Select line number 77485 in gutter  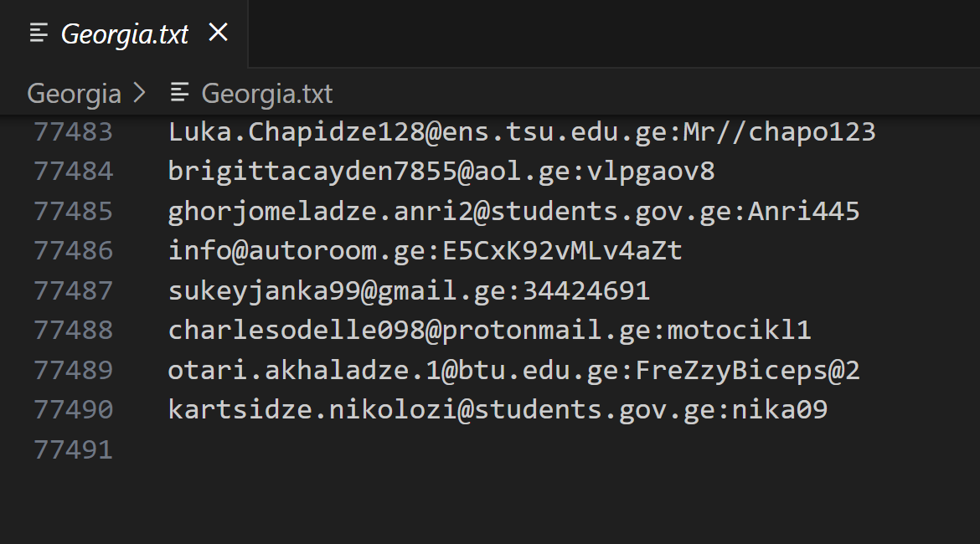click(73, 211)
